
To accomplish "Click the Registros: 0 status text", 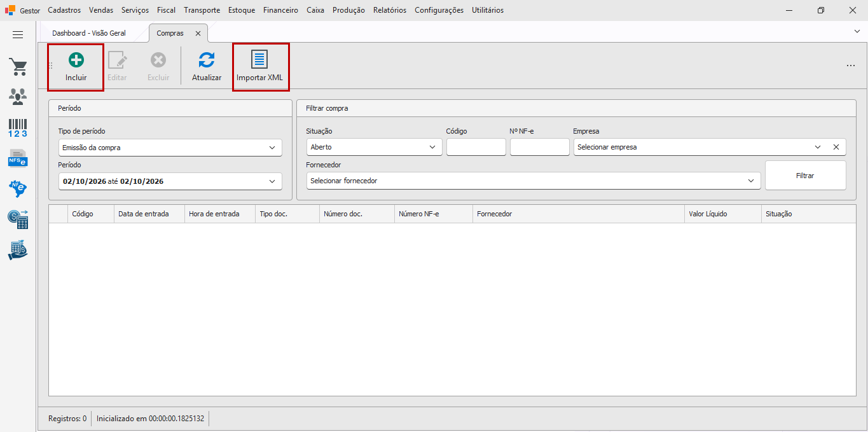I will [x=67, y=419].
